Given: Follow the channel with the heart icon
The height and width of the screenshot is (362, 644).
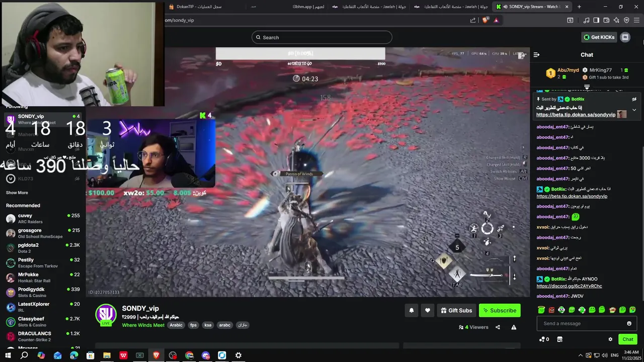Looking at the screenshot, I should [428, 311].
